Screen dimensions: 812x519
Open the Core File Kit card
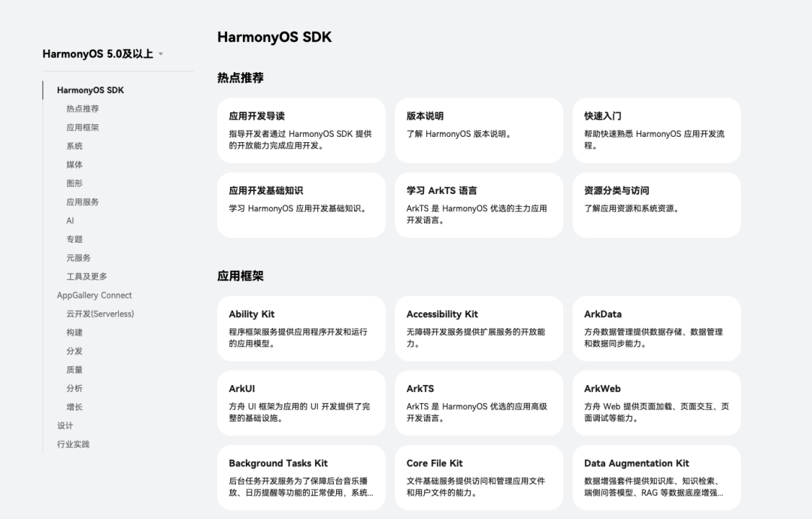pos(479,478)
